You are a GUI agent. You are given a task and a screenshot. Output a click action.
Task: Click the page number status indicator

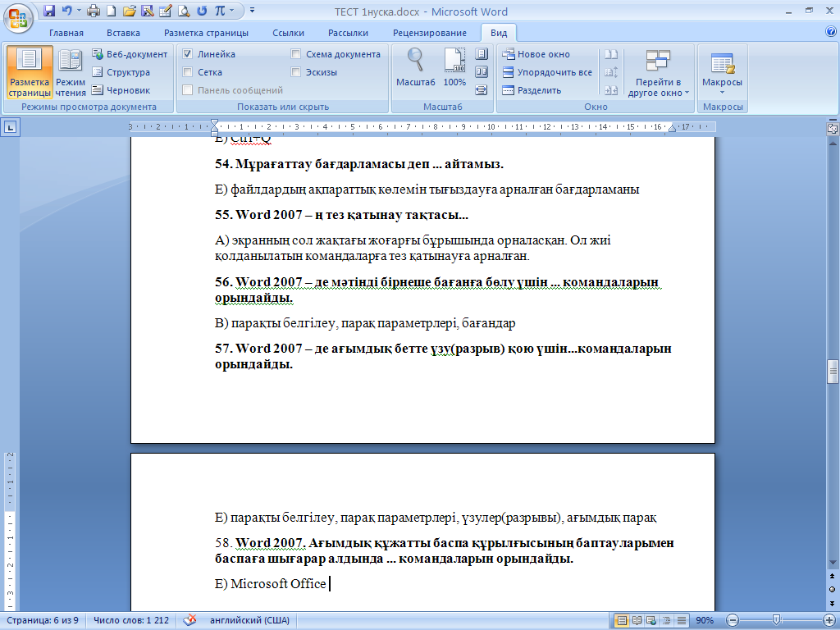click(x=43, y=620)
